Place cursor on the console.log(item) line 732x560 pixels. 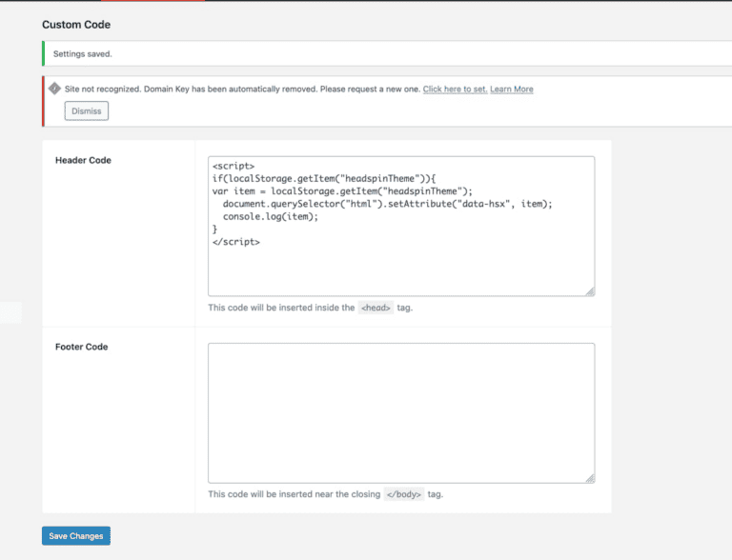271,216
